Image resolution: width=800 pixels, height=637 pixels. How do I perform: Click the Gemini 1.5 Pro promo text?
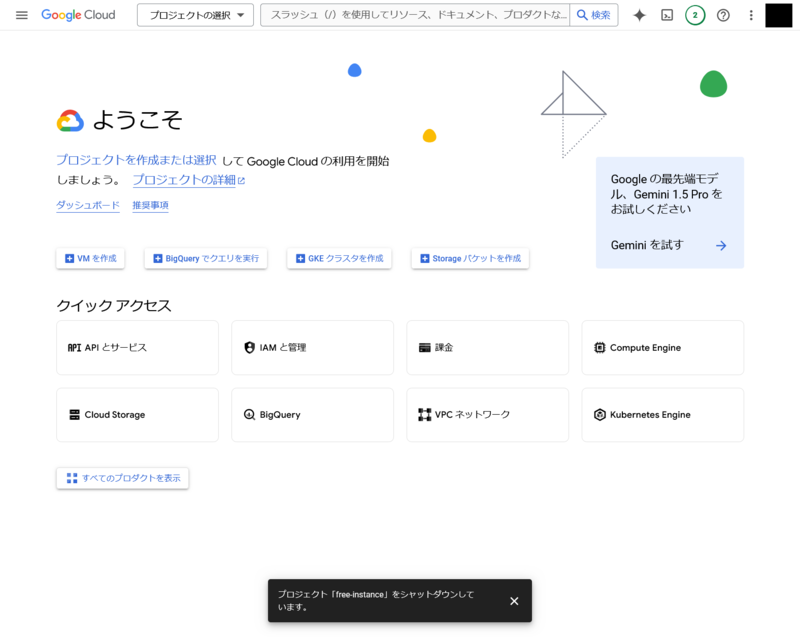click(x=666, y=194)
